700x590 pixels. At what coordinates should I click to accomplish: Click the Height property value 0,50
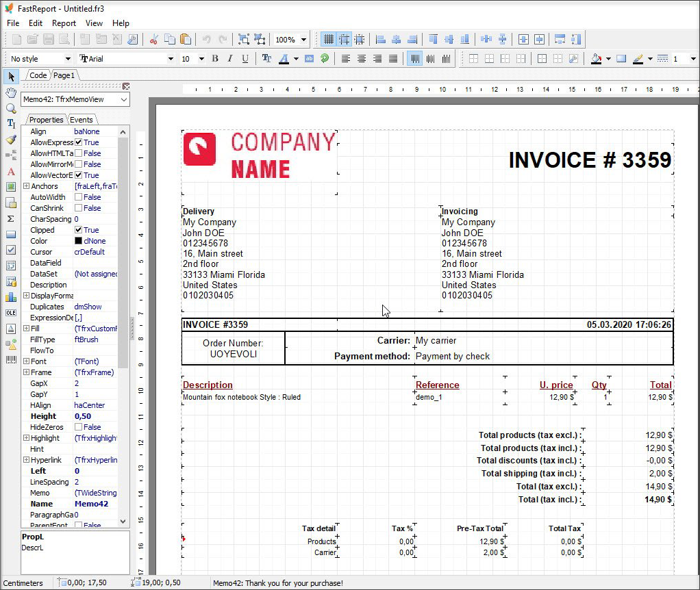pyautogui.click(x=83, y=416)
